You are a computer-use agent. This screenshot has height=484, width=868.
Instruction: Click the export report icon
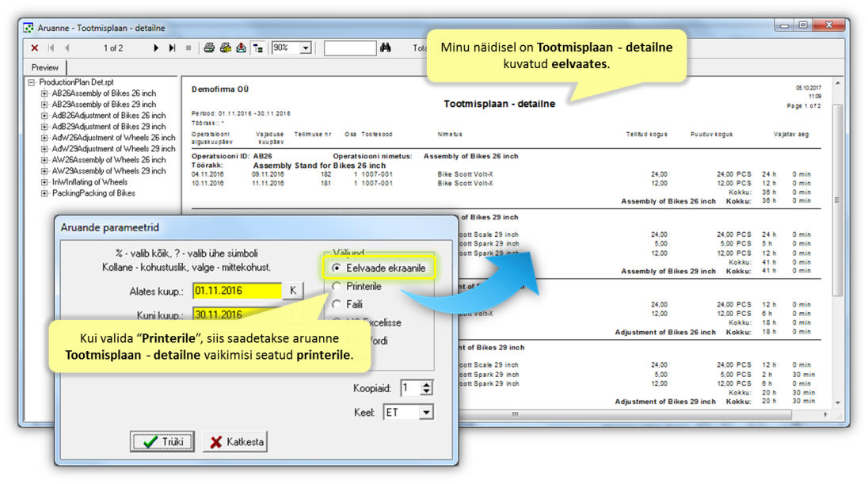(242, 48)
